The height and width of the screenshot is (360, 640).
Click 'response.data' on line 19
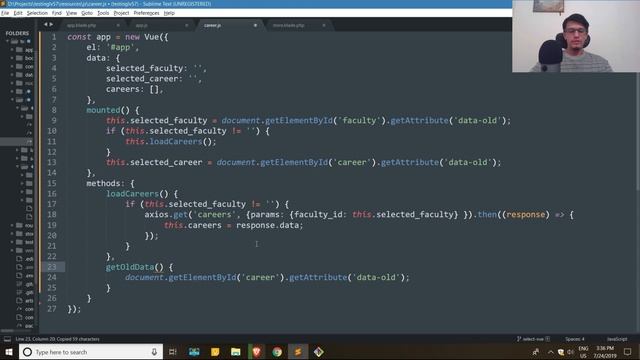click(267, 225)
